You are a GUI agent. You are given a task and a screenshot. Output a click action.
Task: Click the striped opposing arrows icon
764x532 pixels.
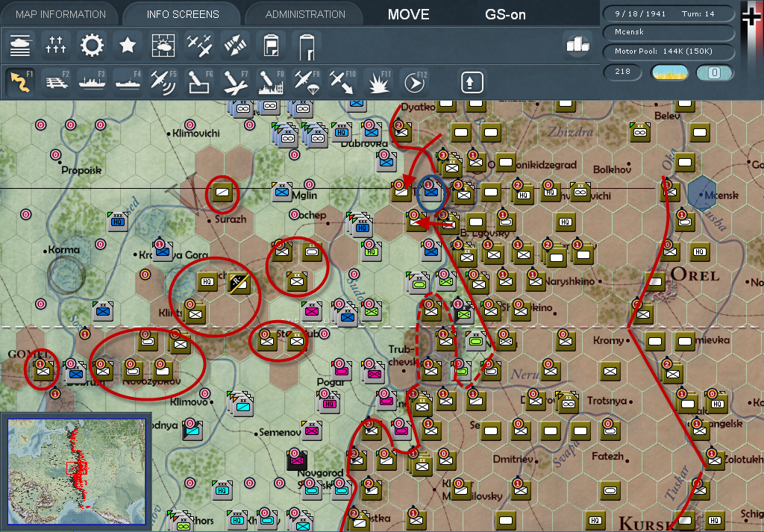coord(235,46)
